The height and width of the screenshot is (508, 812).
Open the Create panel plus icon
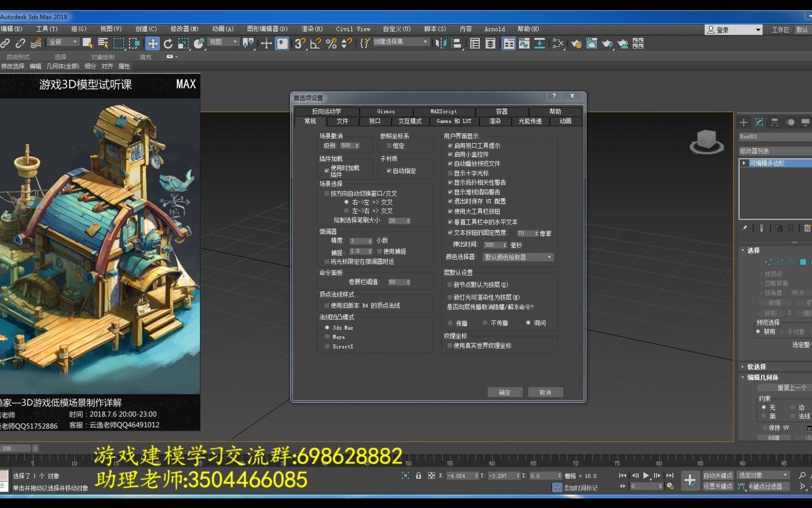click(744, 122)
